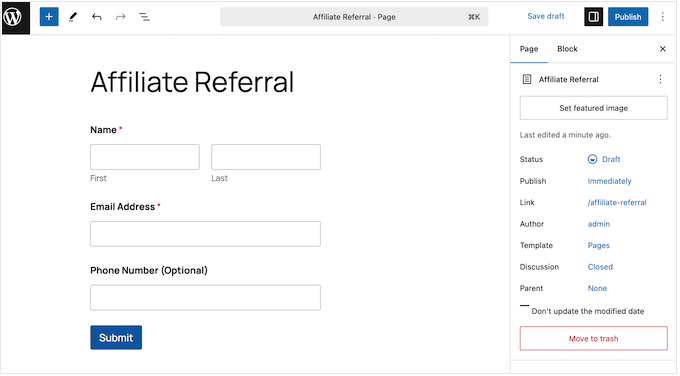Click Save draft
This screenshot has width=680, height=376.
[x=546, y=16]
